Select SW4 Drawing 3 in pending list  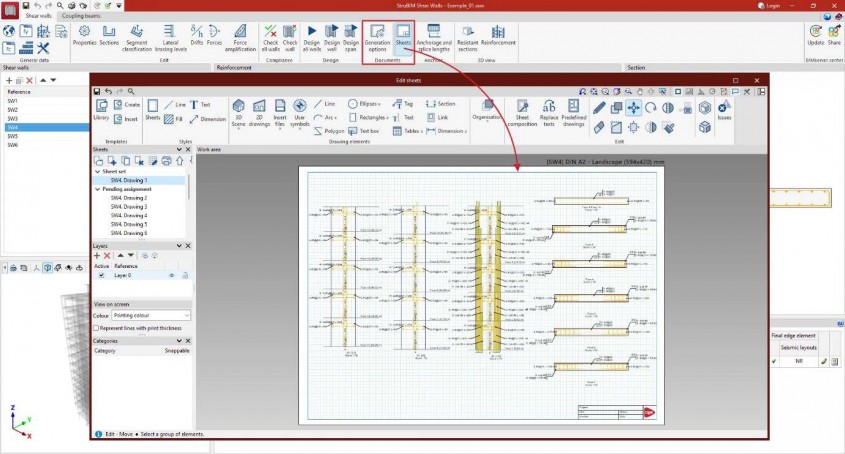129,207
